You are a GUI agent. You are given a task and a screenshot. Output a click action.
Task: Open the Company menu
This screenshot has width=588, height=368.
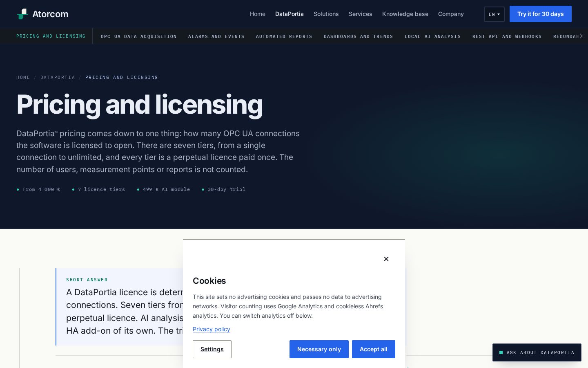tap(451, 14)
